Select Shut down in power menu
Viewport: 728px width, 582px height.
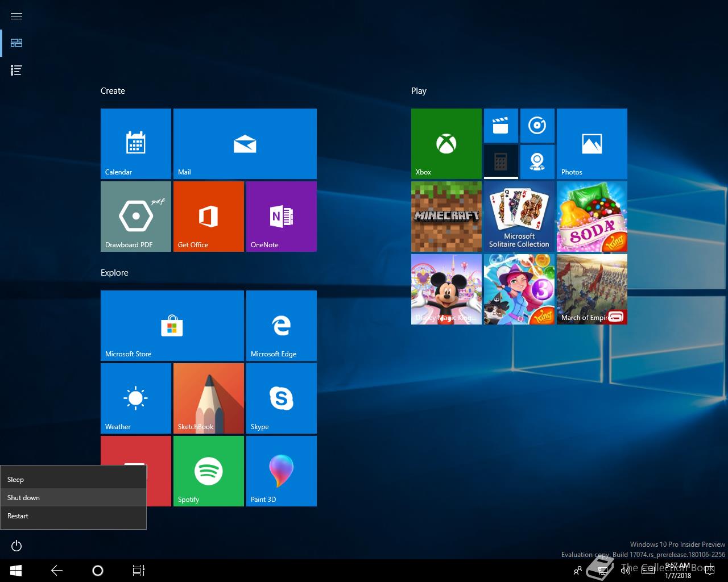[73, 497]
